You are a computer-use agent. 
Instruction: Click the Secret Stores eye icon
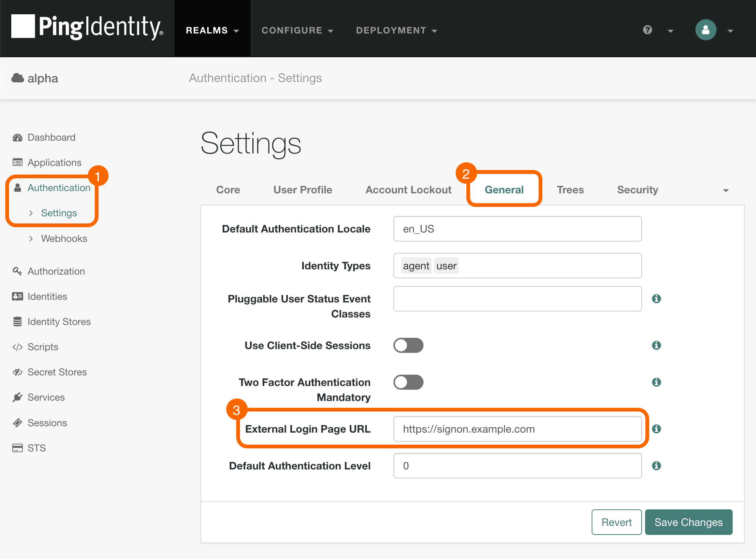tap(17, 372)
